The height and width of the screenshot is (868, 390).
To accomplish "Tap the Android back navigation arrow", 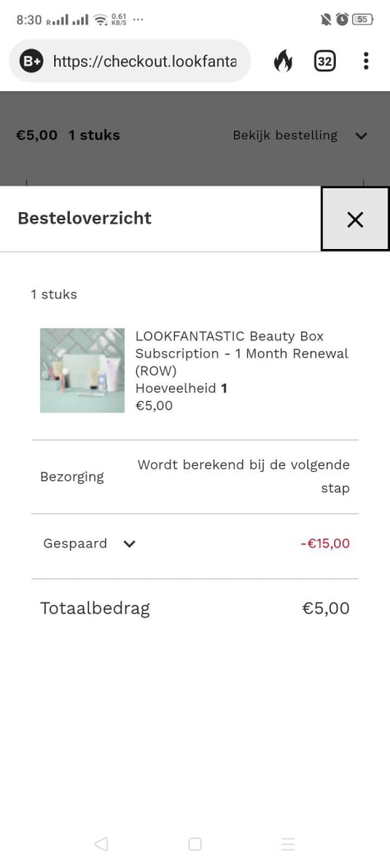I will click(101, 843).
